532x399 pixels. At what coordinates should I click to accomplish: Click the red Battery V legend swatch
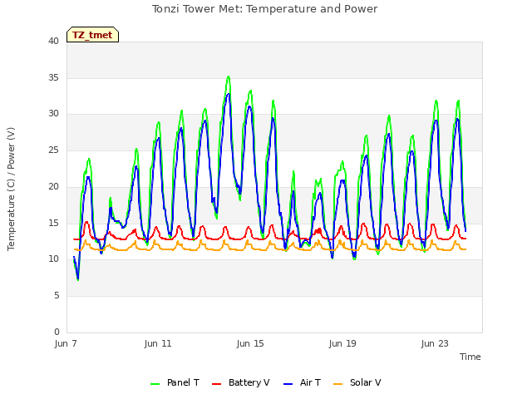point(216,384)
